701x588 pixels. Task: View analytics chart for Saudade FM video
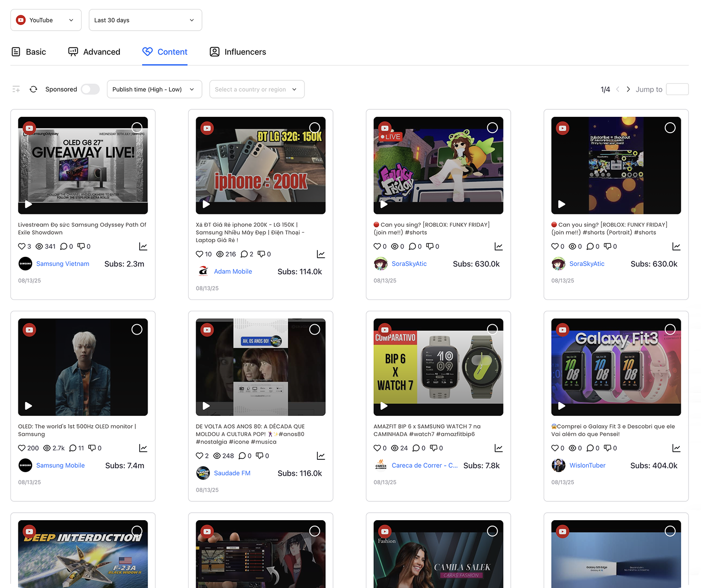[x=321, y=456]
